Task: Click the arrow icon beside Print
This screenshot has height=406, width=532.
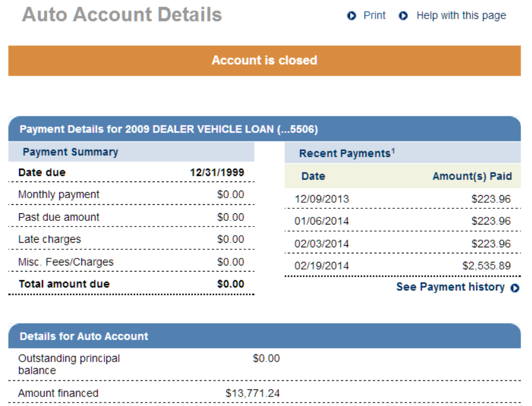Action: [351, 16]
